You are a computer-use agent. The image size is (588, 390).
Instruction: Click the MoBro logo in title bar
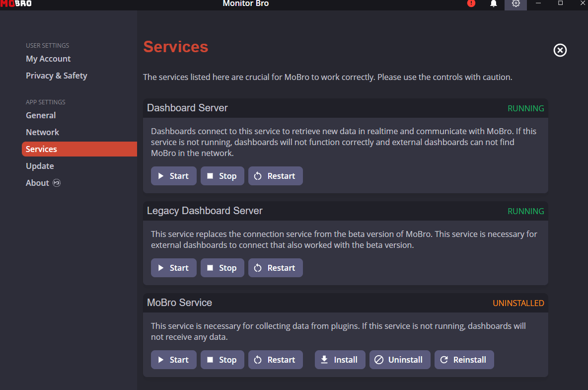coord(16,3)
